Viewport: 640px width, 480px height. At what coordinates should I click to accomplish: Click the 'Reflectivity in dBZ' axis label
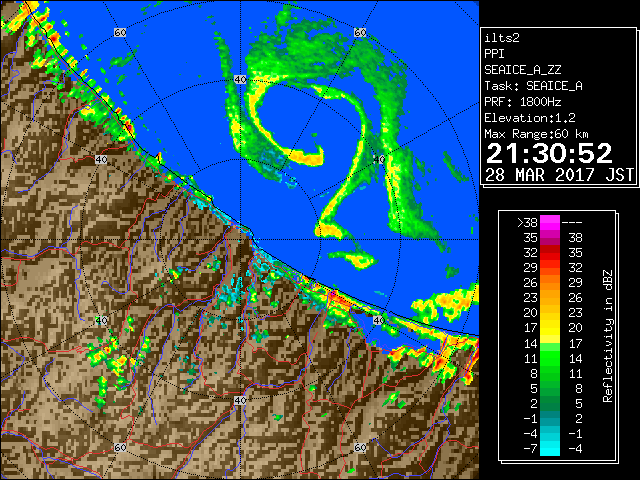608,336
